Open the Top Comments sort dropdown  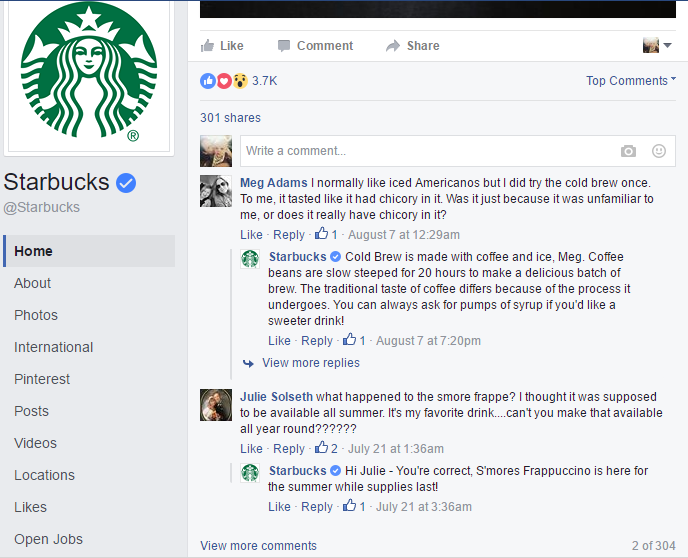click(631, 81)
